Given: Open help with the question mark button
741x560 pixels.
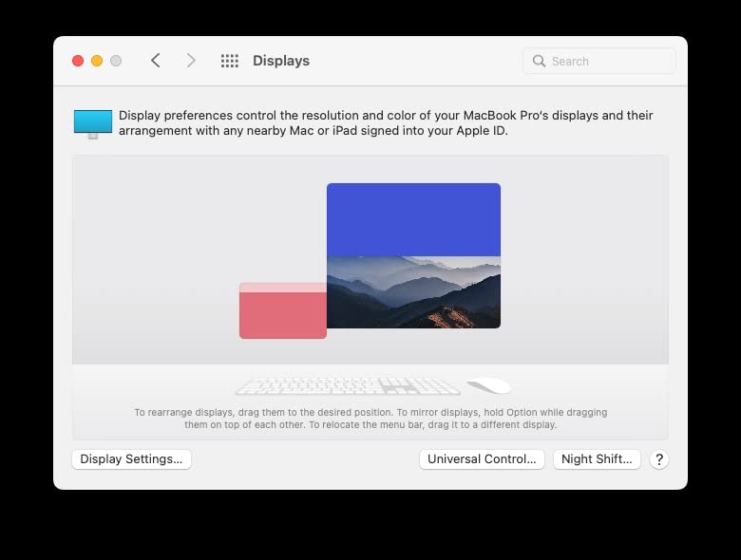Looking at the screenshot, I should [659, 459].
